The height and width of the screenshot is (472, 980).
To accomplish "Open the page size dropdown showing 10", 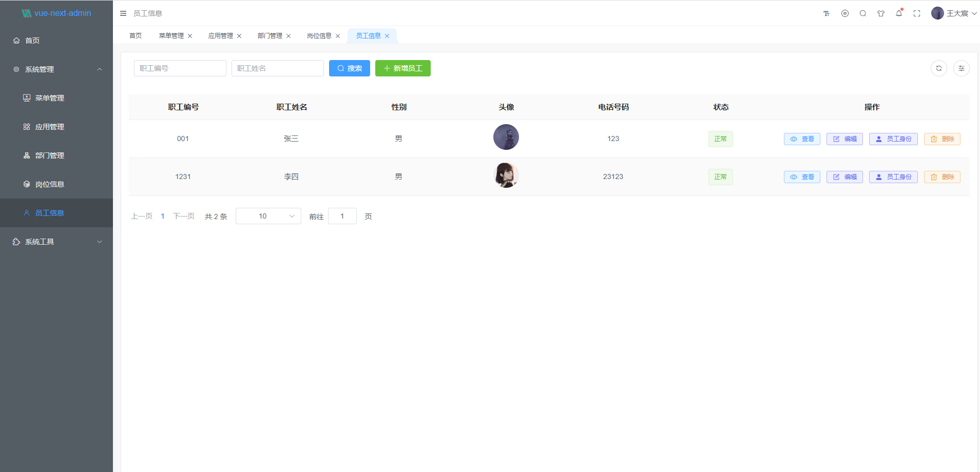I will point(268,216).
